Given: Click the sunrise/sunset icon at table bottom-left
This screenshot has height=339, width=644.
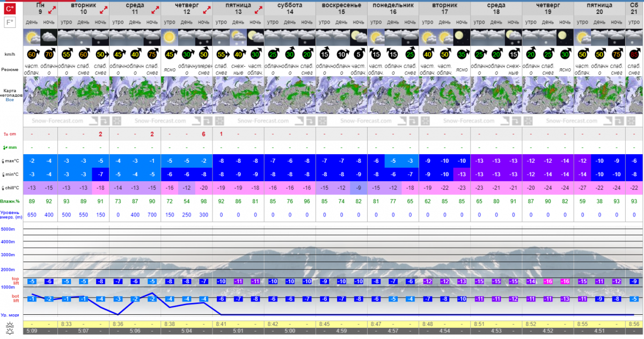Looking at the screenshot, I should (10, 328).
